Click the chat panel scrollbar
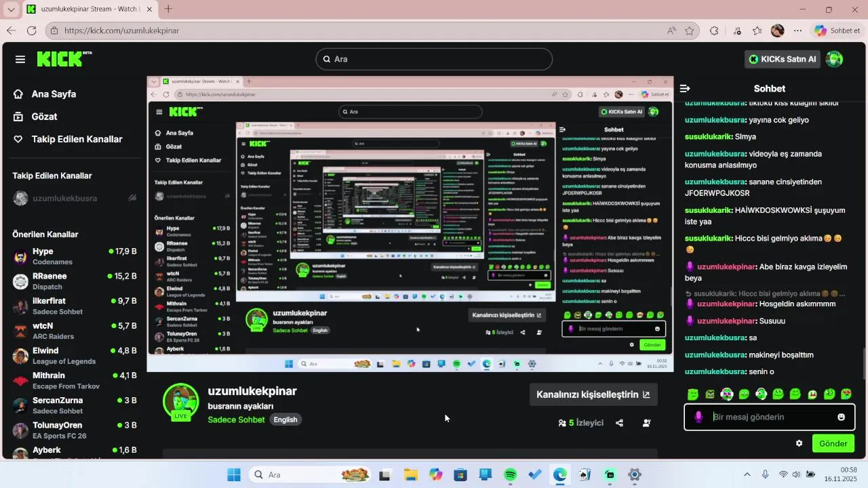868x488 pixels. [x=865, y=363]
